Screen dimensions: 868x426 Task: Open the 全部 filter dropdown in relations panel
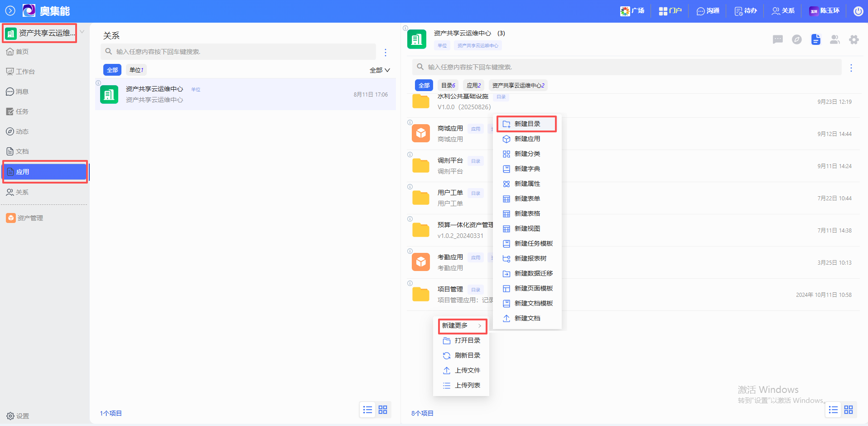(x=380, y=70)
